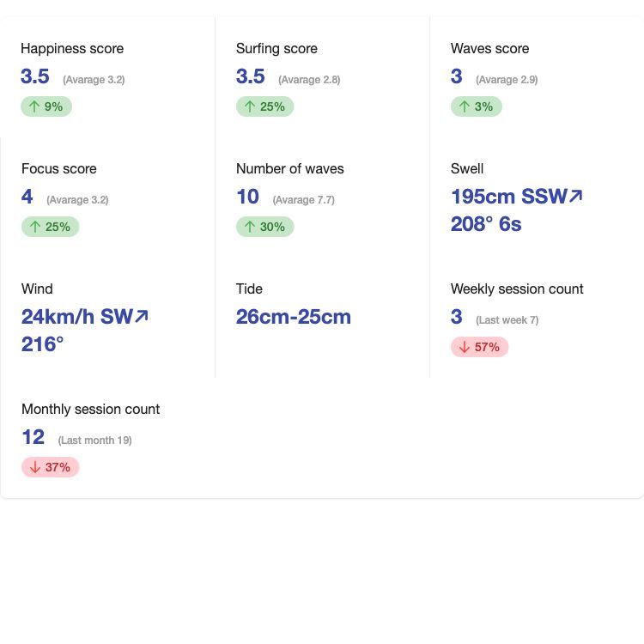Click the green up arrow beside 9%
This screenshot has width=644, height=644.
pos(34,106)
